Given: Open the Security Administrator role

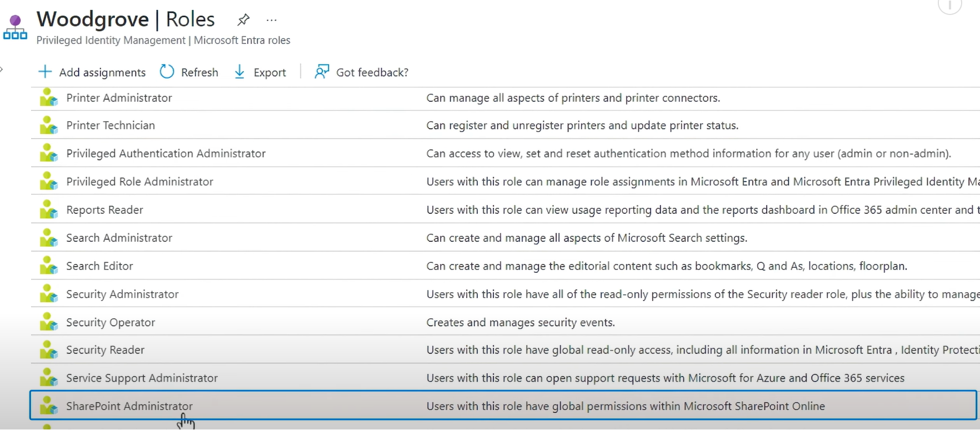Looking at the screenshot, I should pyautogui.click(x=122, y=294).
